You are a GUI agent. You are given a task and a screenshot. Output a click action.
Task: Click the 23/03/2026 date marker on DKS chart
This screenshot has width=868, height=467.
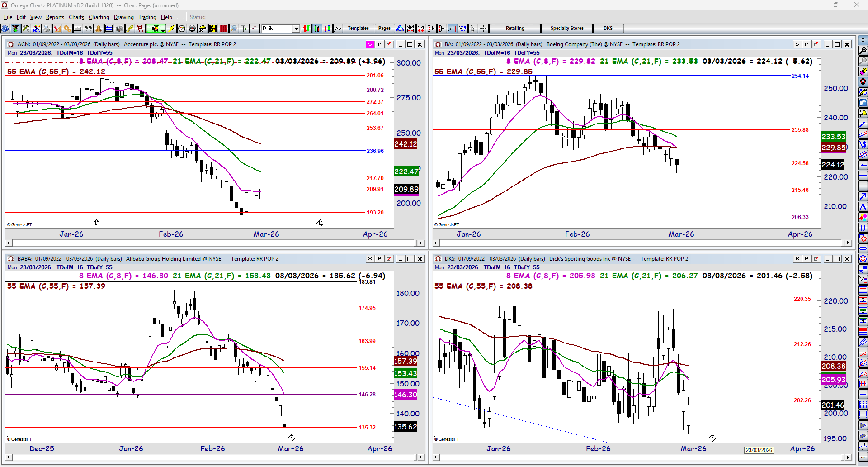[x=759, y=450]
